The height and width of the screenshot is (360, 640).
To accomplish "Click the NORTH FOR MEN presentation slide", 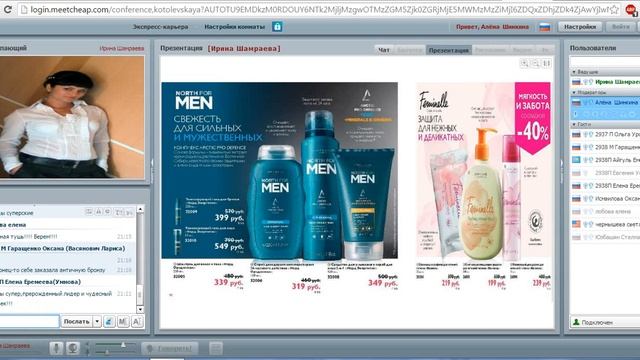I will point(280,171).
